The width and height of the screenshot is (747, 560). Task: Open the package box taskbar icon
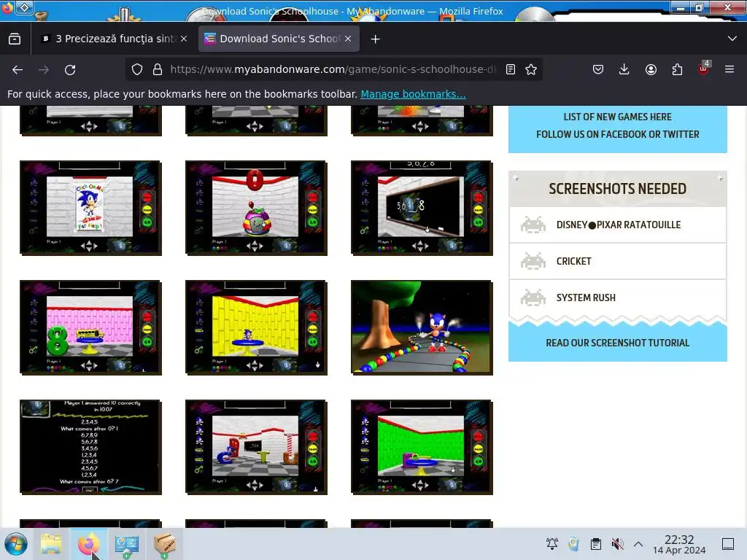tap(164, 544)
